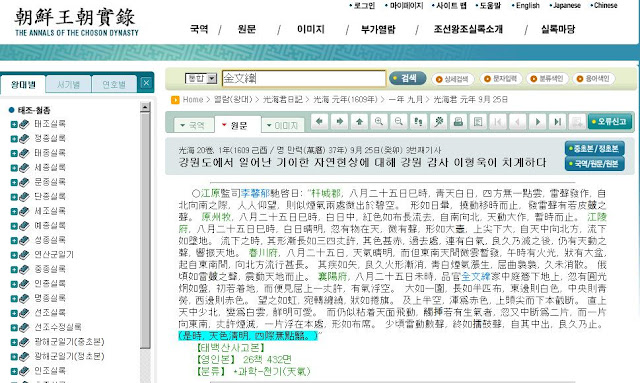The height and width of the screenshot is (383, 640).
Task: Click the greyed-out add icon before 오류신고
Action: click(x=577, y=122)
